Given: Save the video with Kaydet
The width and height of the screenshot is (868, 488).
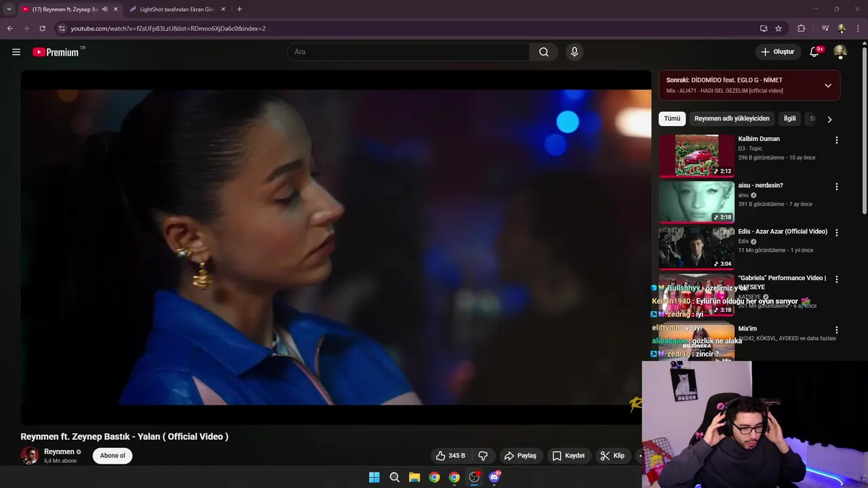Looking at the screenshot, I should [568, 456].
